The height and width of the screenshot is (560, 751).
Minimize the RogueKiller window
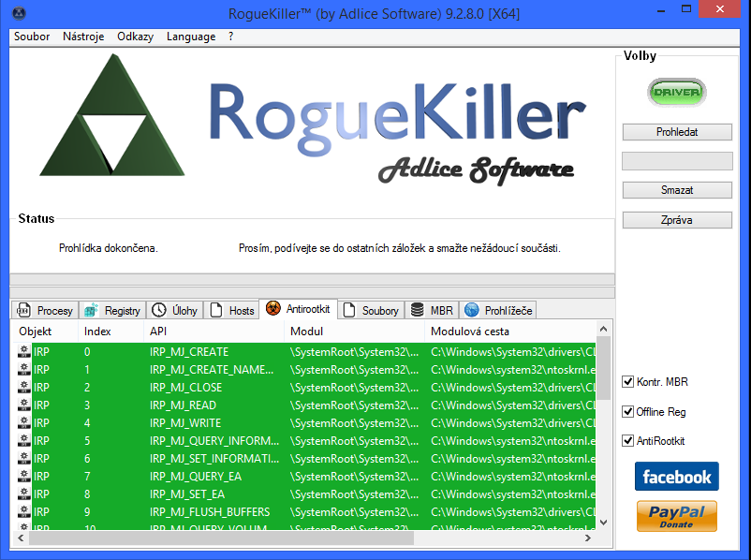click(x=661, y=10)
